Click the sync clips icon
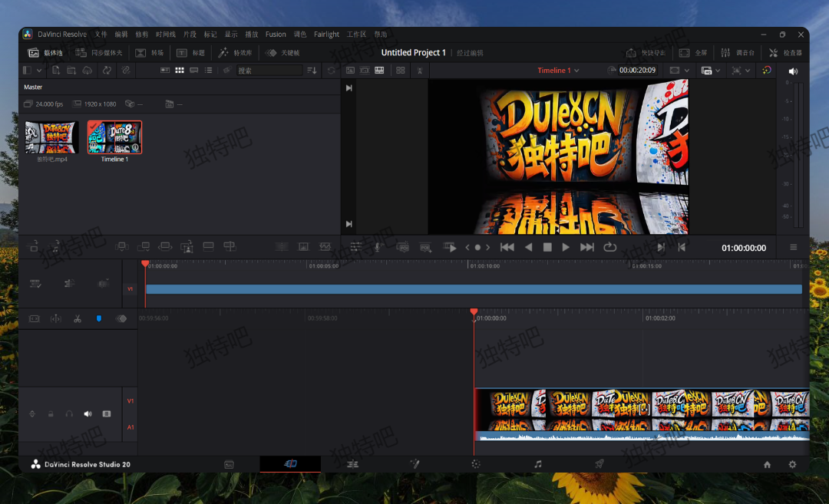The image size is (829, 504). pos(107,71)
